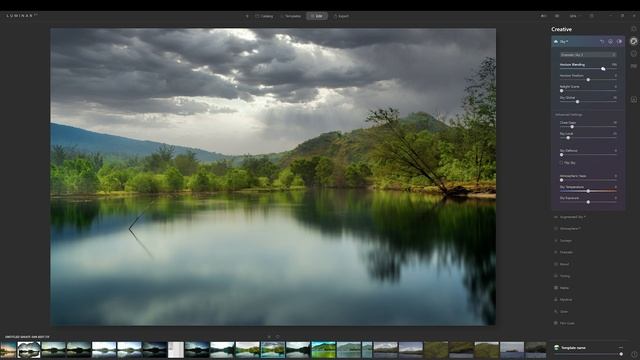The image size is (640, 360).
Task: Open the sky selection dropdown
Action: 588,54
